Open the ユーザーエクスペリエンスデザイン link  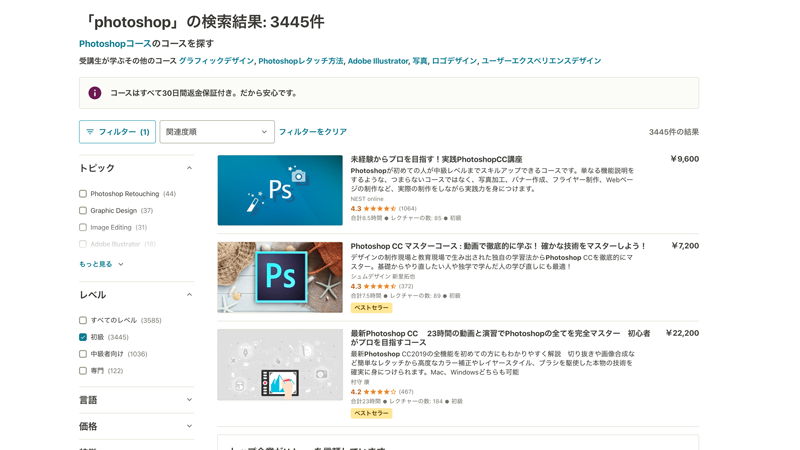pos(541,61)
